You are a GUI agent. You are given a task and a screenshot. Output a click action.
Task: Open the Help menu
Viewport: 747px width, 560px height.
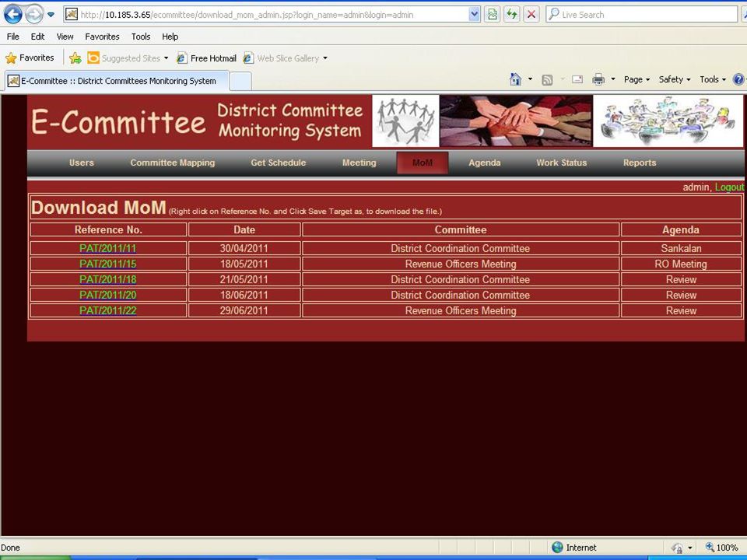[170, 37]
